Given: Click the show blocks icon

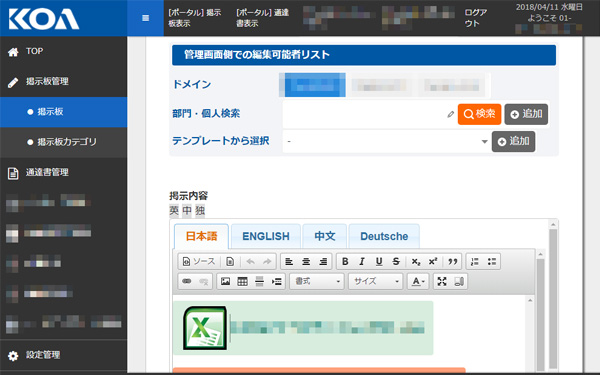Looking at the screenshot, I should (x=459, y=282).
